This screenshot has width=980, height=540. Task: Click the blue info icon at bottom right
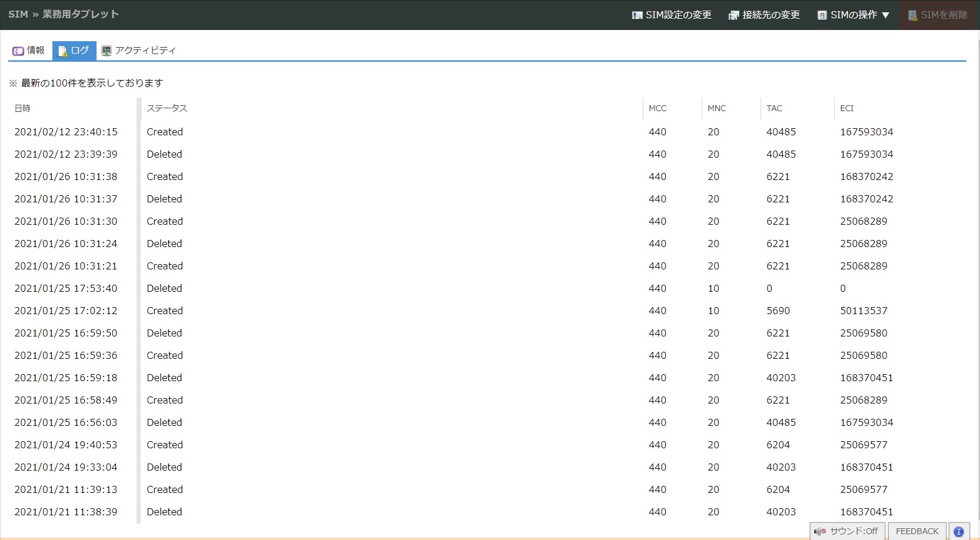click(959, 531)
